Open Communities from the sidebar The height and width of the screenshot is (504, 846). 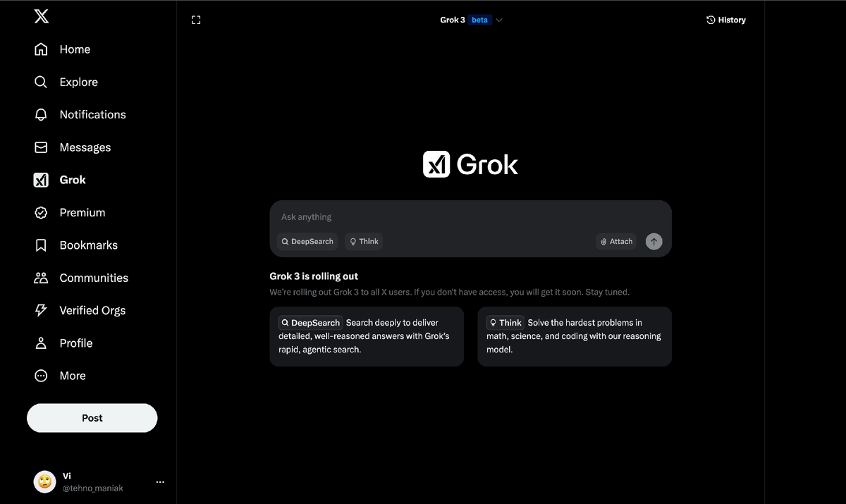coord(81,278)
